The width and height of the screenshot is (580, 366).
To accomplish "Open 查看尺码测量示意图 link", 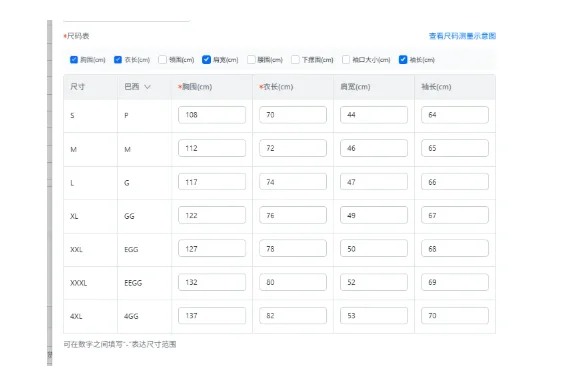I will (x=462, y=36).
